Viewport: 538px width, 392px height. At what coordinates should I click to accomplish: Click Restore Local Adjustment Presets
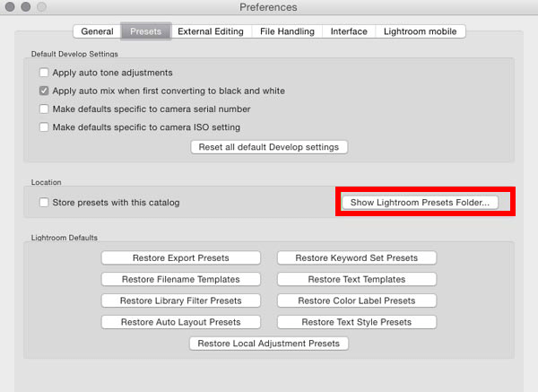pyautogui.click(x=269, y=344)
